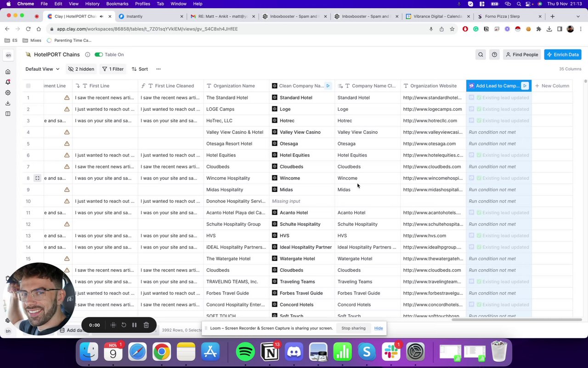The width and height of the screenshot is (588, 368).
Task: Click the Enrich Data button
Action: (x=563, y=55)
